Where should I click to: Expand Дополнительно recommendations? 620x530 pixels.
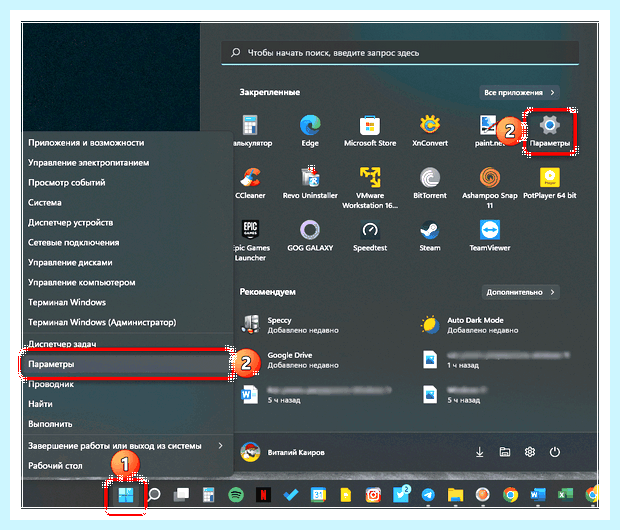[x=520, y=292]
